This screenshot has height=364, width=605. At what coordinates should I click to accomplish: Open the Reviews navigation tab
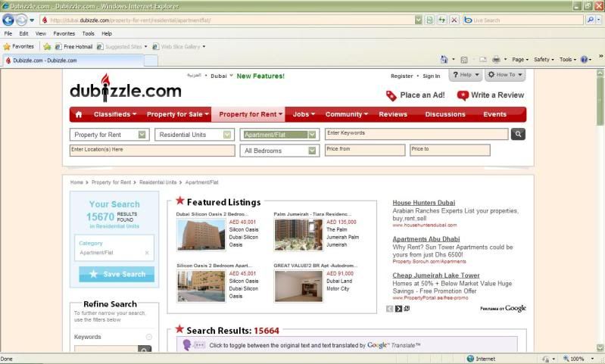(393, 114)
